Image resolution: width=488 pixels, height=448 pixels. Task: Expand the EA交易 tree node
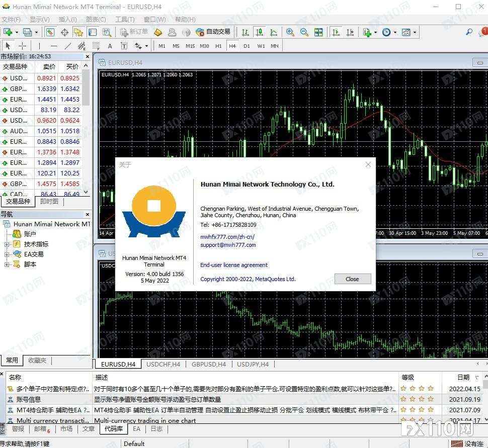pos(7,254)
